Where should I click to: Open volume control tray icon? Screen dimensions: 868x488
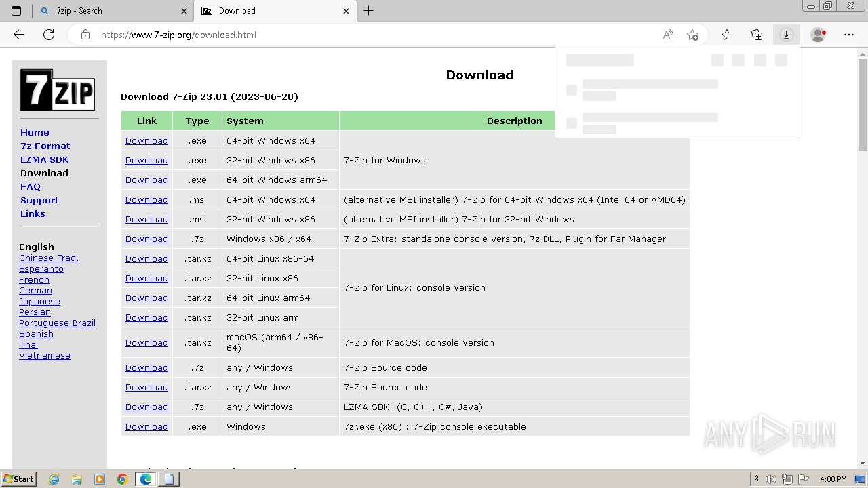coord(772,479)
